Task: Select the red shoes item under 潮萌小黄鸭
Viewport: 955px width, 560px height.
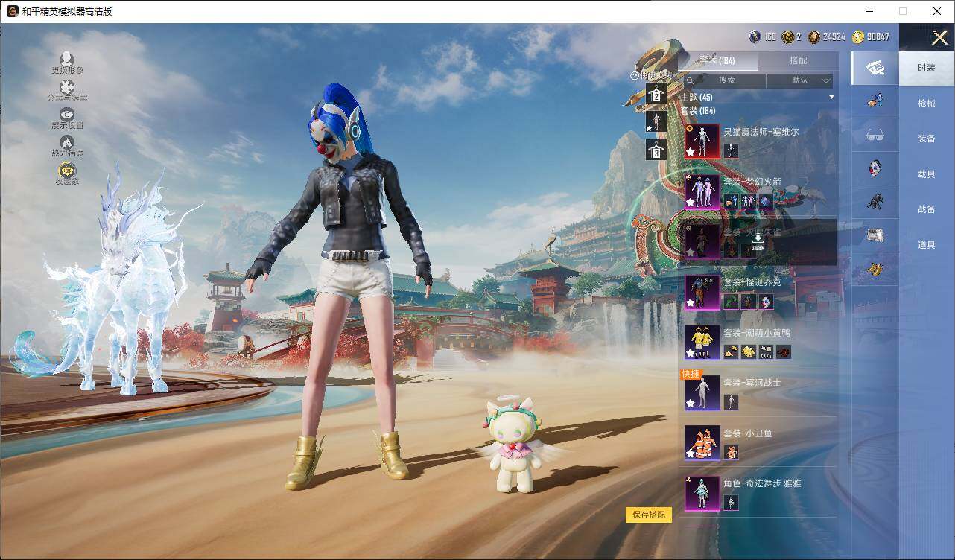Action: point(782,351)
